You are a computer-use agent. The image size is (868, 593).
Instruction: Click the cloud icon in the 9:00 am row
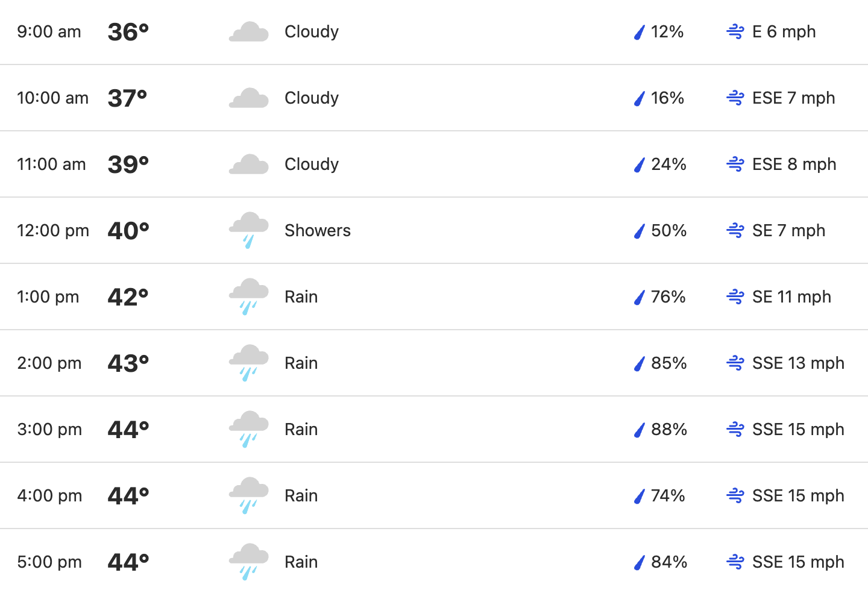[248, 32]
